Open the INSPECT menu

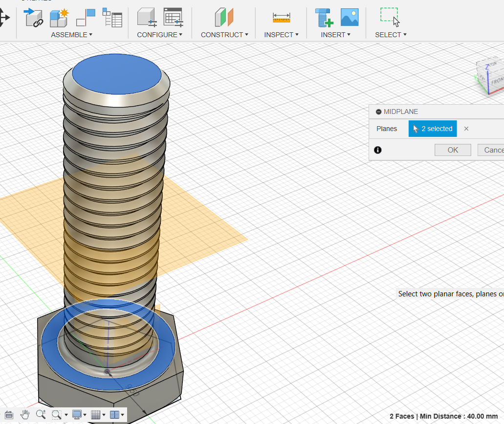[281, 35]
